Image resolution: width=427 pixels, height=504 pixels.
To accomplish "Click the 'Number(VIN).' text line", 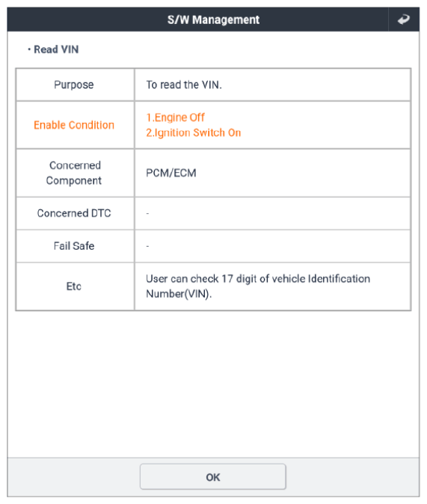I will 179,294.
